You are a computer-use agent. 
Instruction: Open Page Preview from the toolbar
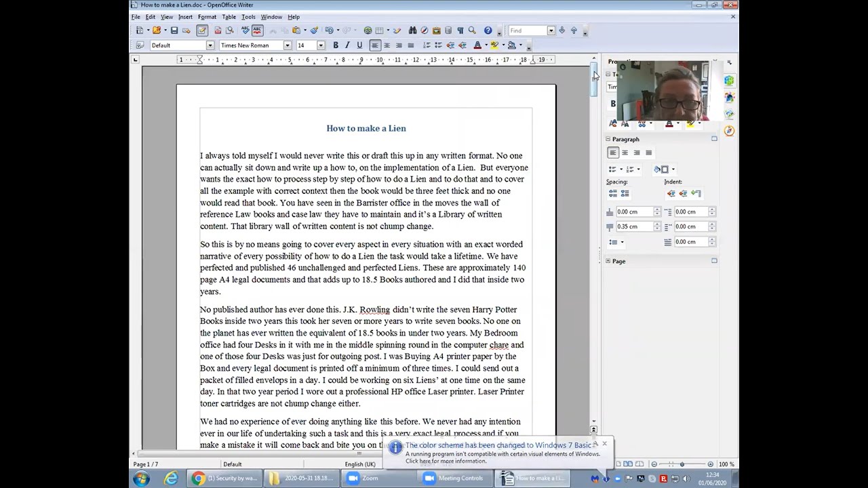pyautogui.click(x=229, y=30)
